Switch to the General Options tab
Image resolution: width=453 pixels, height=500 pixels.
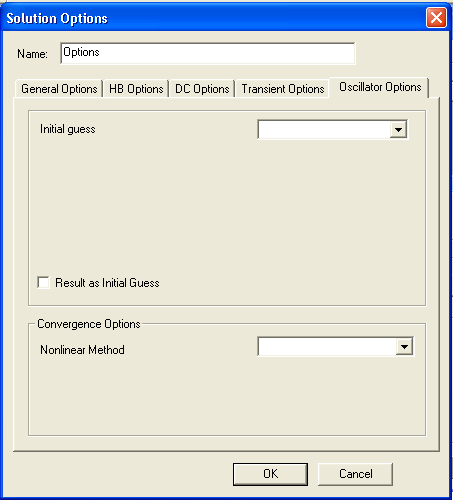pos(59,89)
